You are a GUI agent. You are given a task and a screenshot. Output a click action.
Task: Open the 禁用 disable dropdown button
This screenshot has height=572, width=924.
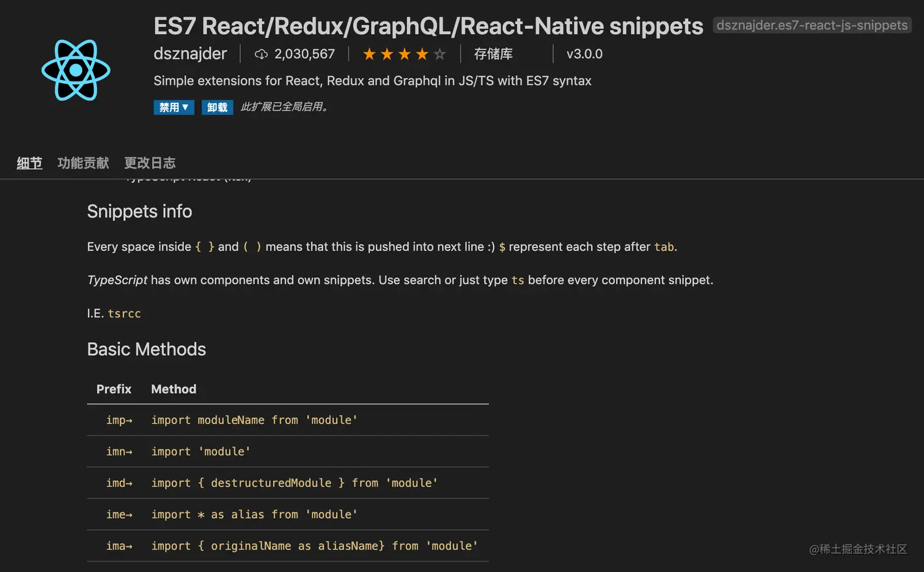click(x=174, y=108)
